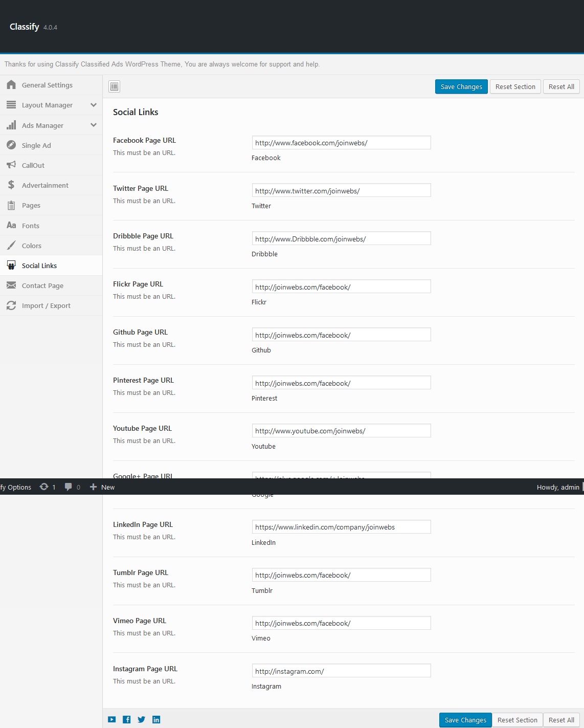The image size is (584, 728).
Task: Click the General Settings home icon
Action: tap(11, 85)
